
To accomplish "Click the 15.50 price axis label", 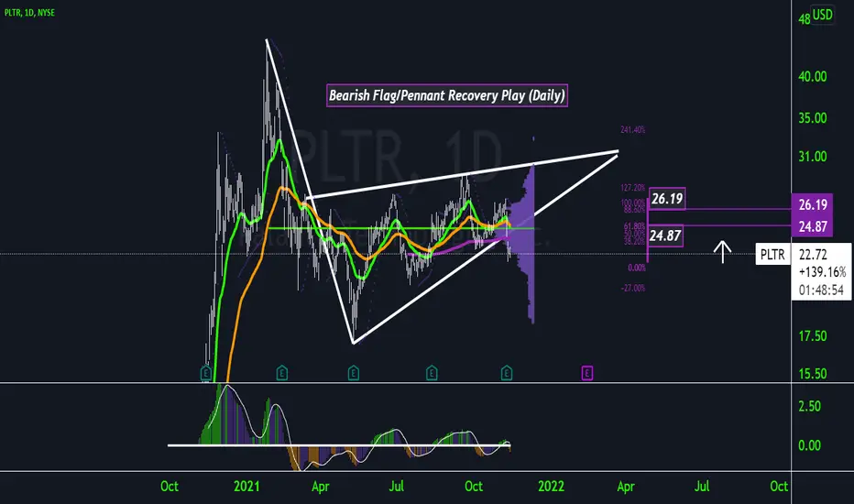I will point(812,374).
